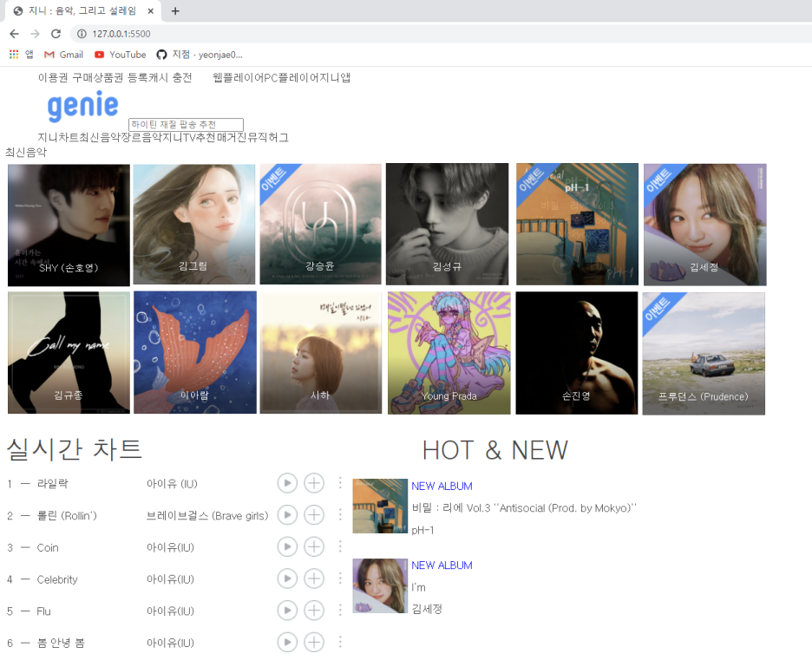
Task: Play the song Celebrity
Action: click(x=287, y=578)
